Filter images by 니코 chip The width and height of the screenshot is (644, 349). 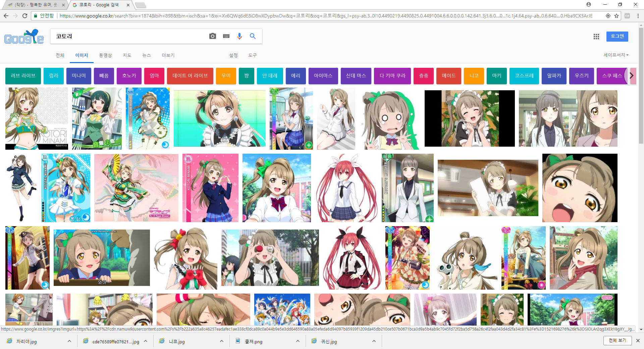[474, 76]
